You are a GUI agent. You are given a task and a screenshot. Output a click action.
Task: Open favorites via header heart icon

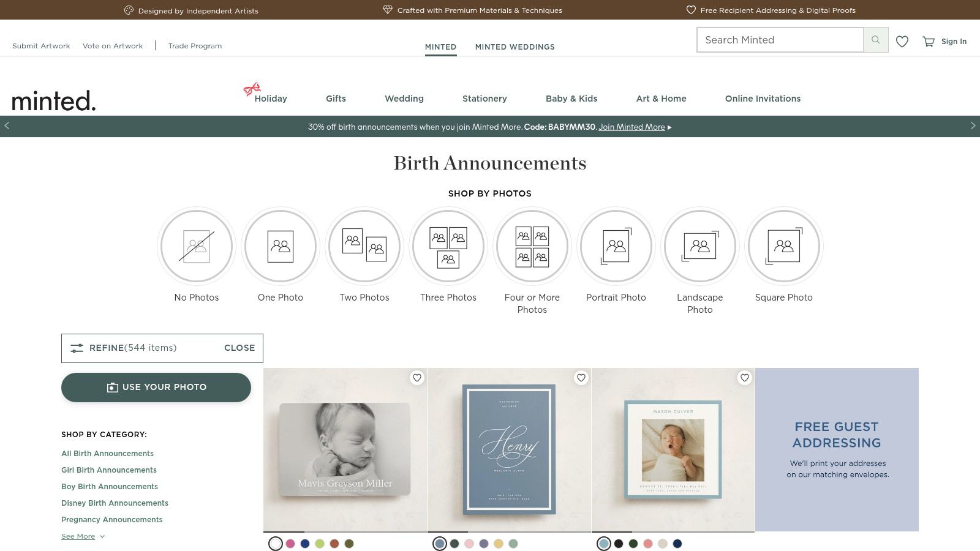[902, 42]
